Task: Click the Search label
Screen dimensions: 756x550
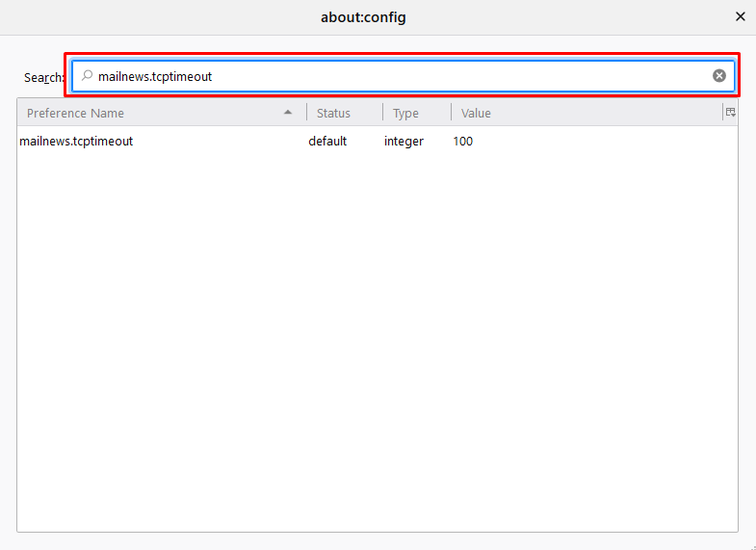Action: 43,77
